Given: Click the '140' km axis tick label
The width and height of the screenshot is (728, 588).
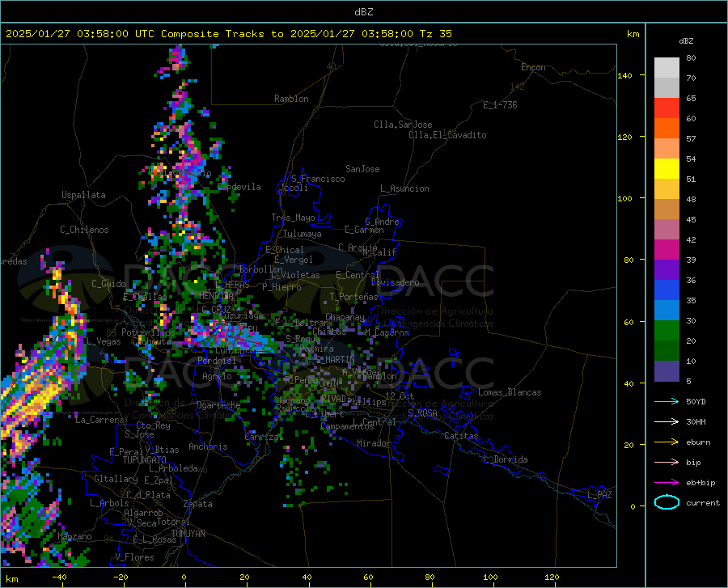Looking at the screenshot, I should click(x=624, y=75).
